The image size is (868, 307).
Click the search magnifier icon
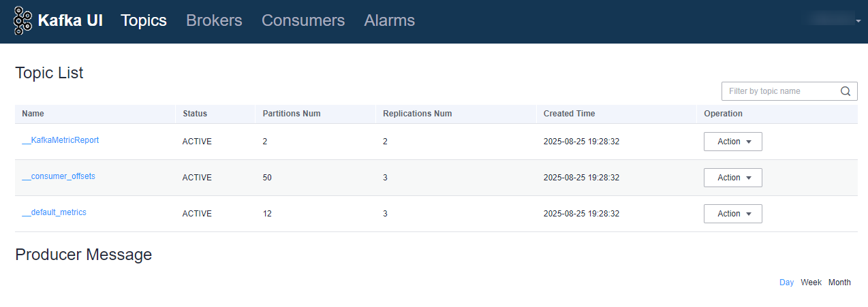tap(846, 91)
